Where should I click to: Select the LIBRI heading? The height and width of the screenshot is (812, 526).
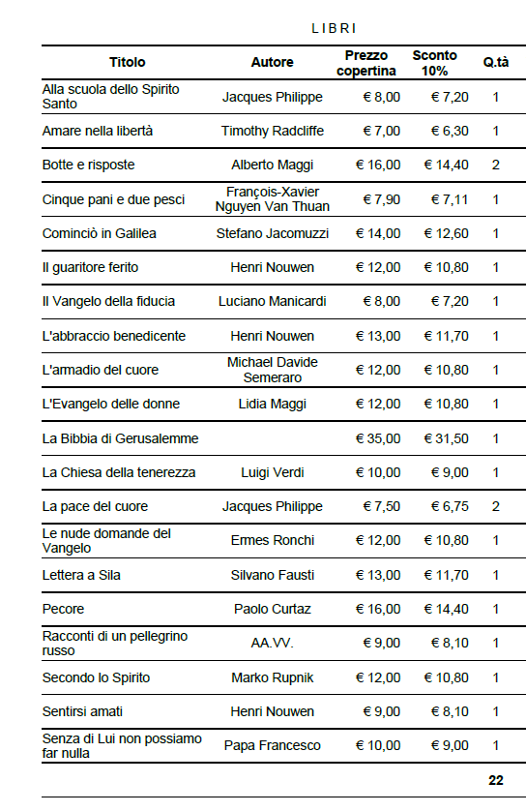click(334, 28)
